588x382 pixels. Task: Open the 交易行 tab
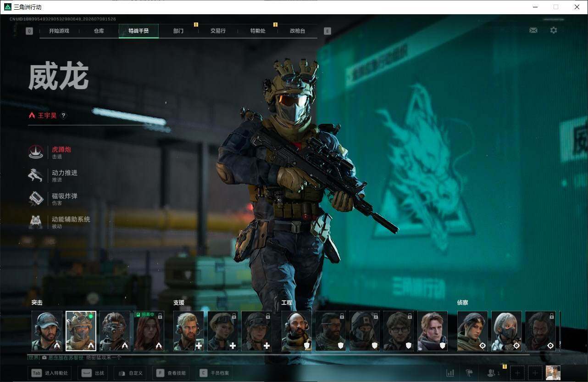[218, 31]
